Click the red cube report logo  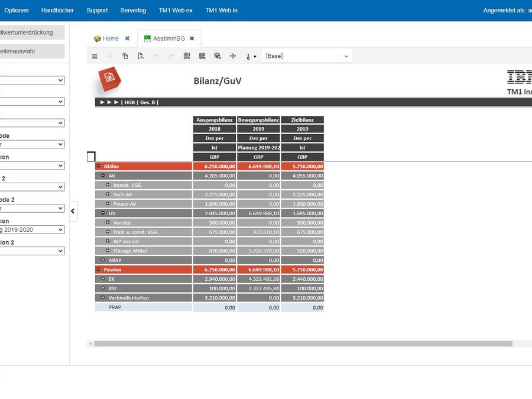pos(109,79)
